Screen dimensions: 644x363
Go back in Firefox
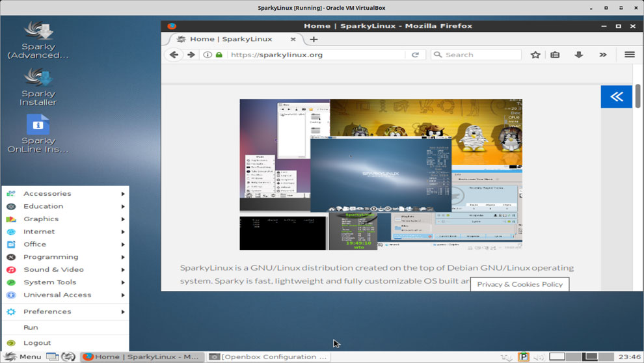pyautogui.click(x=174, y=55)
